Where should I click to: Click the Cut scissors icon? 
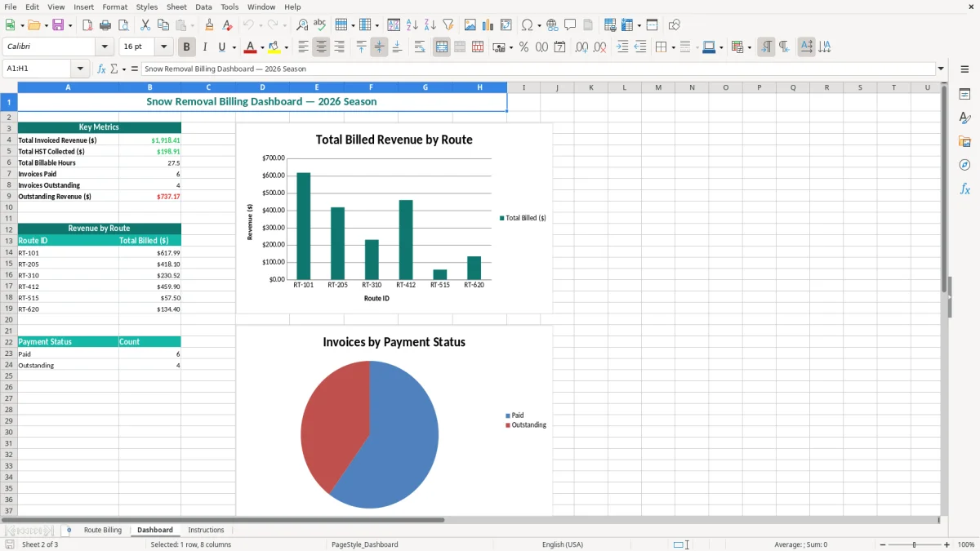(x=145, y=25)
